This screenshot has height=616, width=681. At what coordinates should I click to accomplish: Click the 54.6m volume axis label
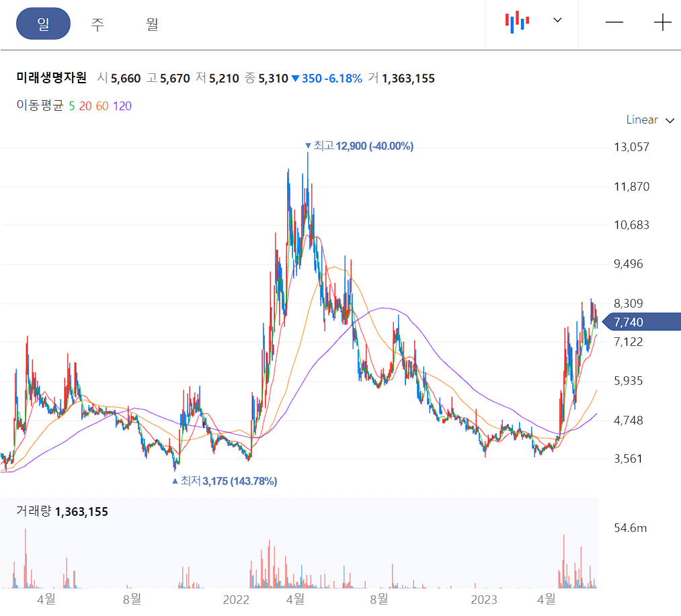(x=630, y=528)
